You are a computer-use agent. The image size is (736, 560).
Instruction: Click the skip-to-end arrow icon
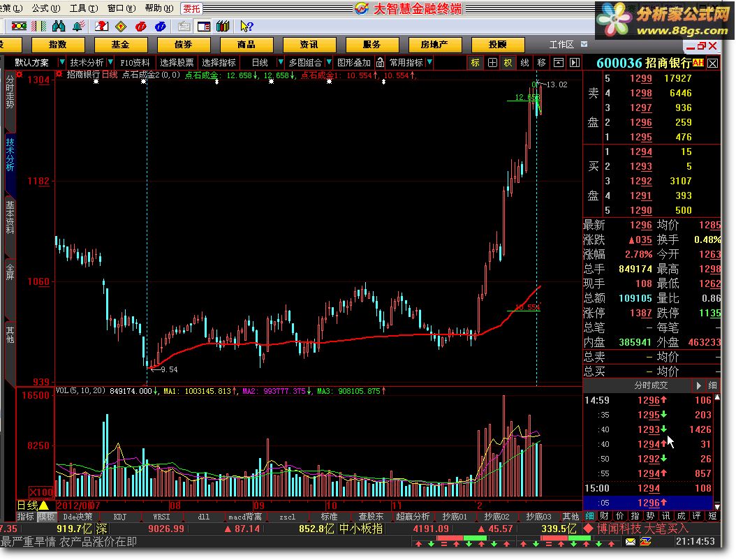(575, 62)
